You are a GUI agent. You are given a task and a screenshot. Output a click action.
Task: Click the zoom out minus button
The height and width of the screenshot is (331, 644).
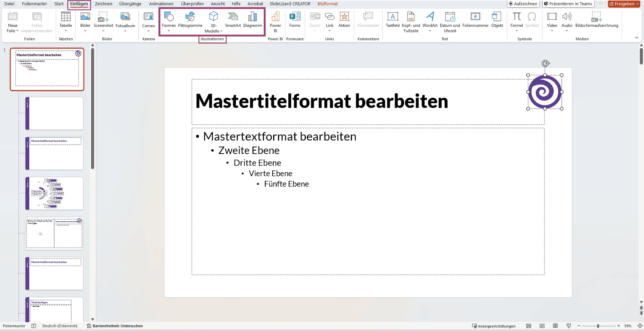point(579,326)
